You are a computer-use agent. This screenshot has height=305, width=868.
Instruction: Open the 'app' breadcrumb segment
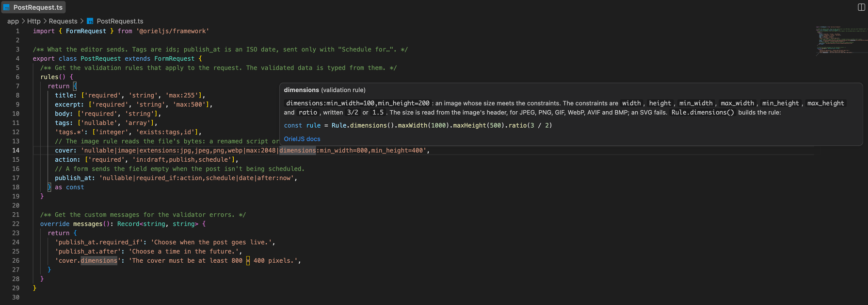point(13,21)
